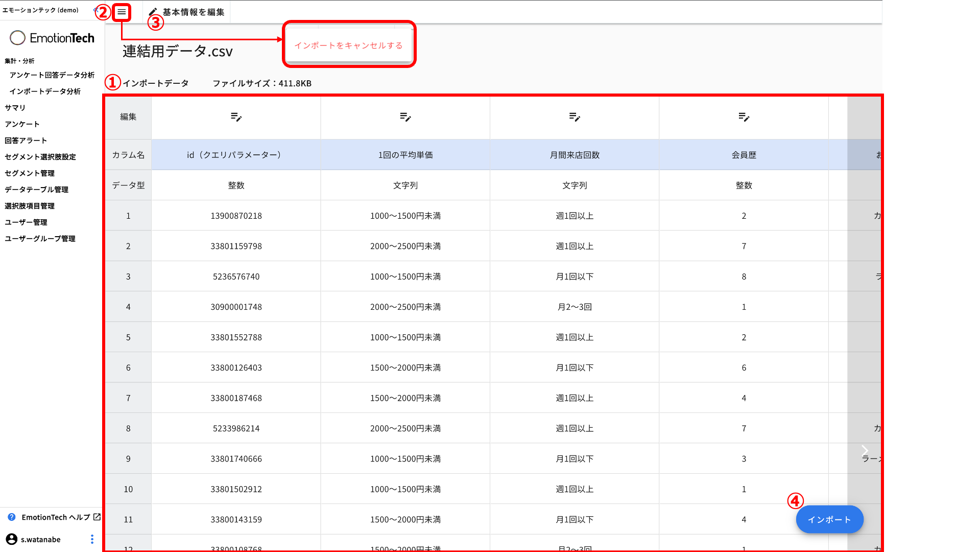Click edit icon above 1回の平均単価 column

click(405, 117)
